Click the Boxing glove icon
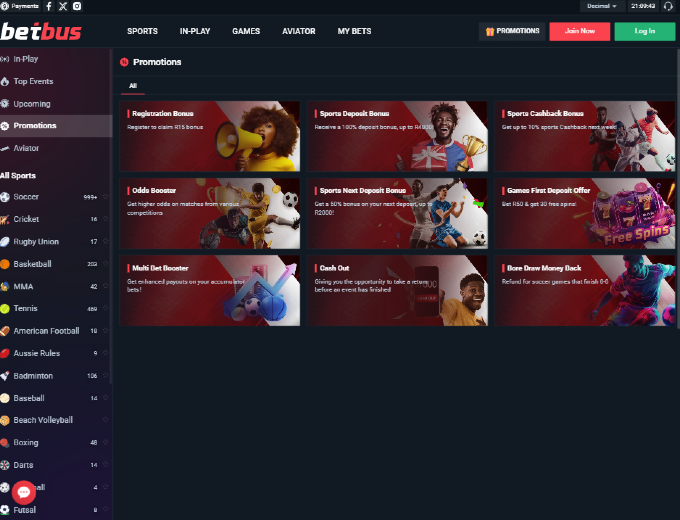This screenshot has width=680, height=520. click(x=5, y=443)
